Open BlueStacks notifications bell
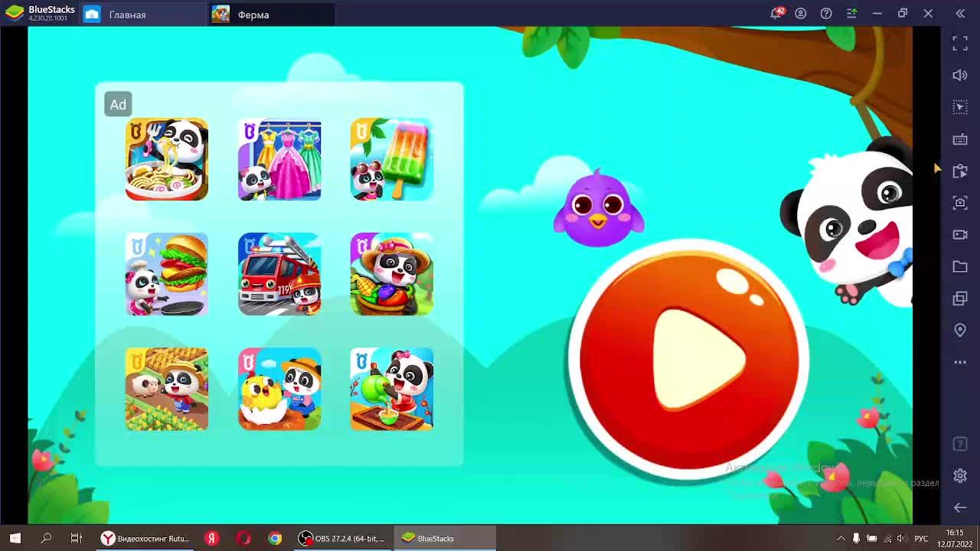980x551 pixels. 776,14
